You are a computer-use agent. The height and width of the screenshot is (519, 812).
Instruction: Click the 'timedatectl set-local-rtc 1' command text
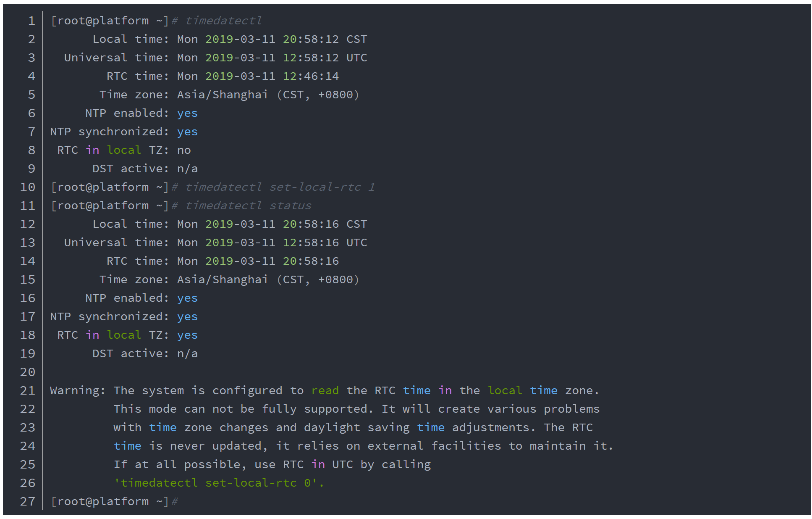click(280, 187)
